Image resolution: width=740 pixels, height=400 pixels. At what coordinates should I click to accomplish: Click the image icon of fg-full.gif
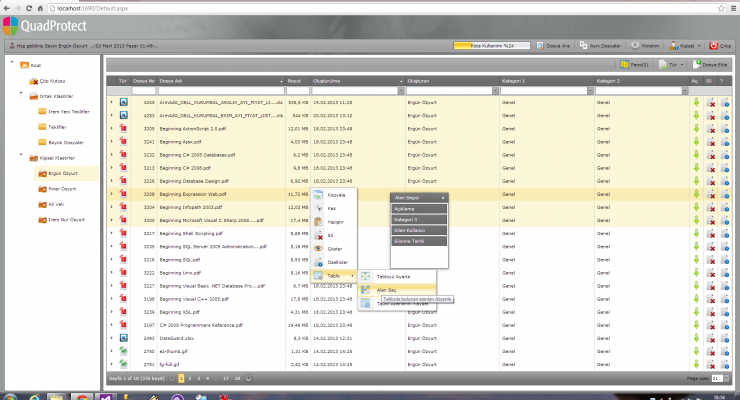point(123,364)
